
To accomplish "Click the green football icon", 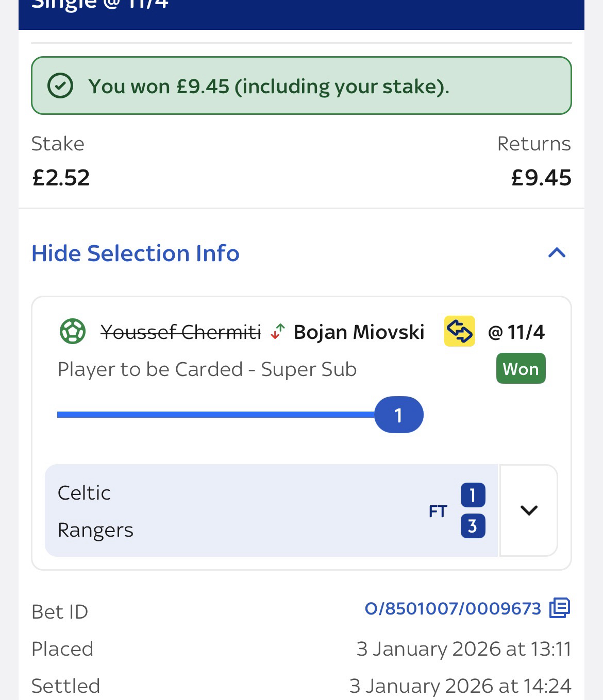I will tap(72, 332).
